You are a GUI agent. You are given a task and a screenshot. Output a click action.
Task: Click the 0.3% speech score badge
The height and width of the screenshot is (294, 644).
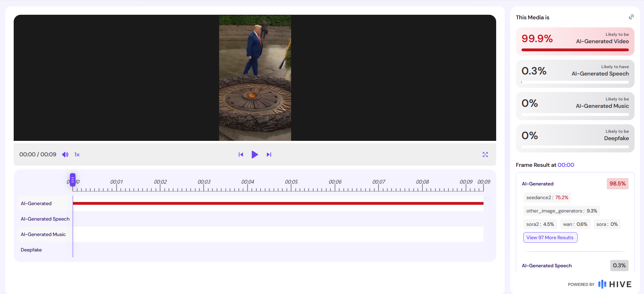coord(619,266)
